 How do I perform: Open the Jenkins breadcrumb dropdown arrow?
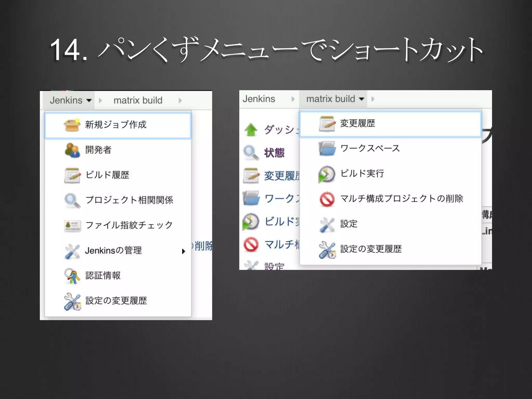(x=89, y=100)
